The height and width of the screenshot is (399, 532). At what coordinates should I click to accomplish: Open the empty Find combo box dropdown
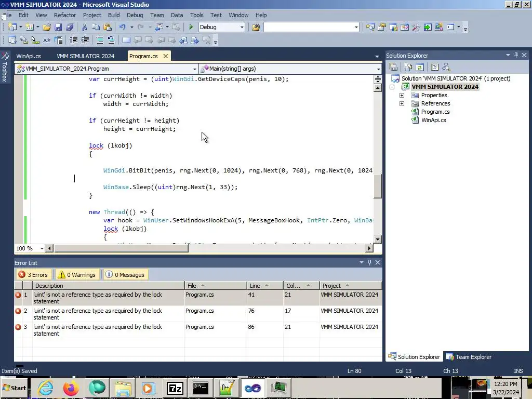pos(356,27)
